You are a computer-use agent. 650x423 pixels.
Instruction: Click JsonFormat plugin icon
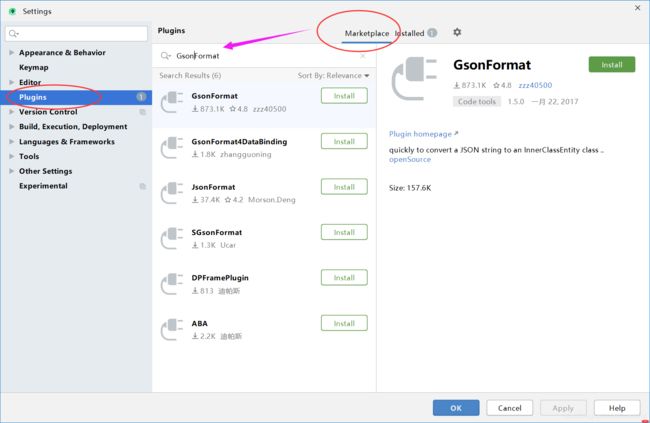[x=172, y=193]
